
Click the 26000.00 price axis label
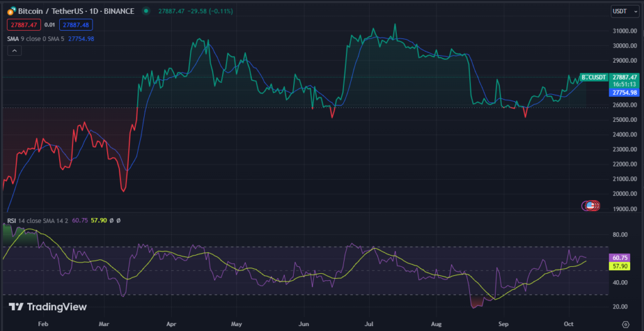tap(625, 105)
